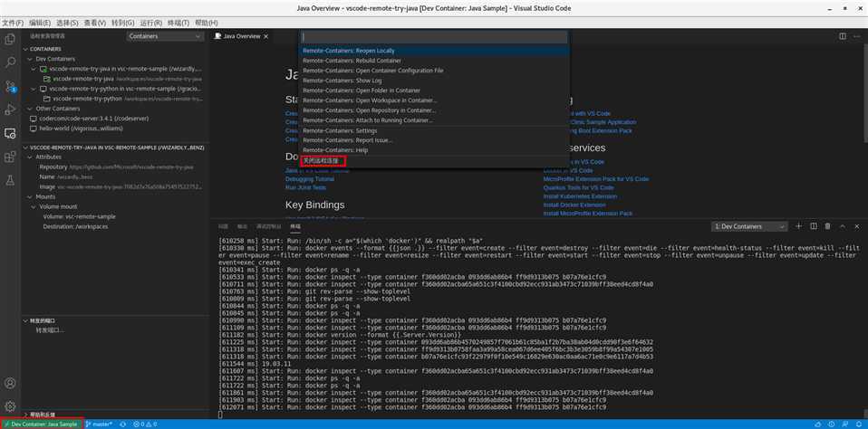Screen dimensions: 868x429
Task: Choose the 关闭远程连接 command
Action: coord(435,160)
